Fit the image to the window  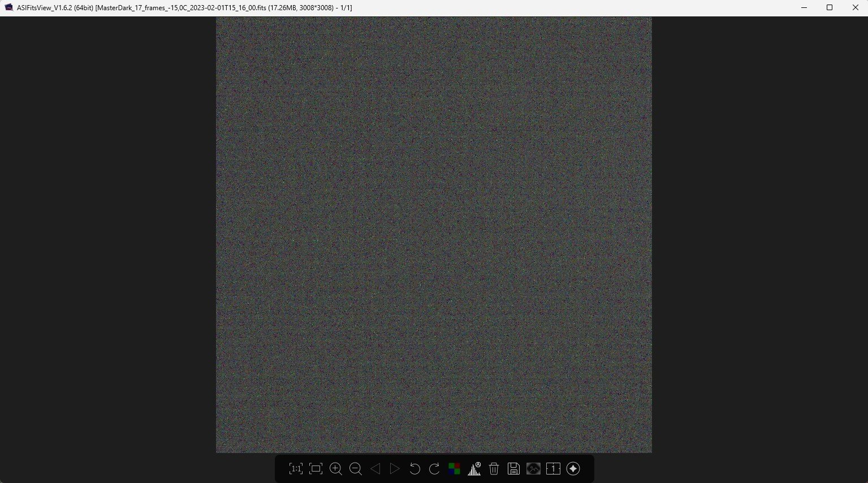(x=316, y=469)
